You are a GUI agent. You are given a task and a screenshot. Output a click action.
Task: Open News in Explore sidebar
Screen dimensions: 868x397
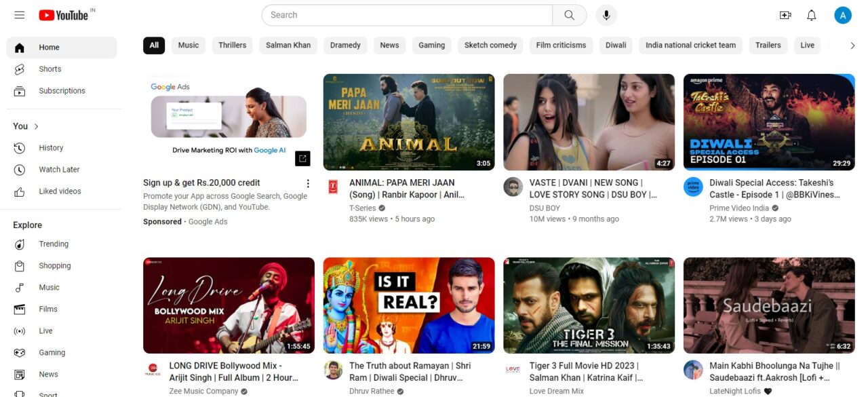(62, 375)
